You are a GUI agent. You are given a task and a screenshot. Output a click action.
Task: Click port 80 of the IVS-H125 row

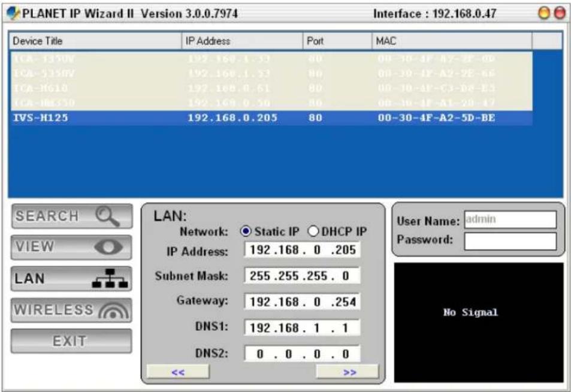(x=315, y=118)
